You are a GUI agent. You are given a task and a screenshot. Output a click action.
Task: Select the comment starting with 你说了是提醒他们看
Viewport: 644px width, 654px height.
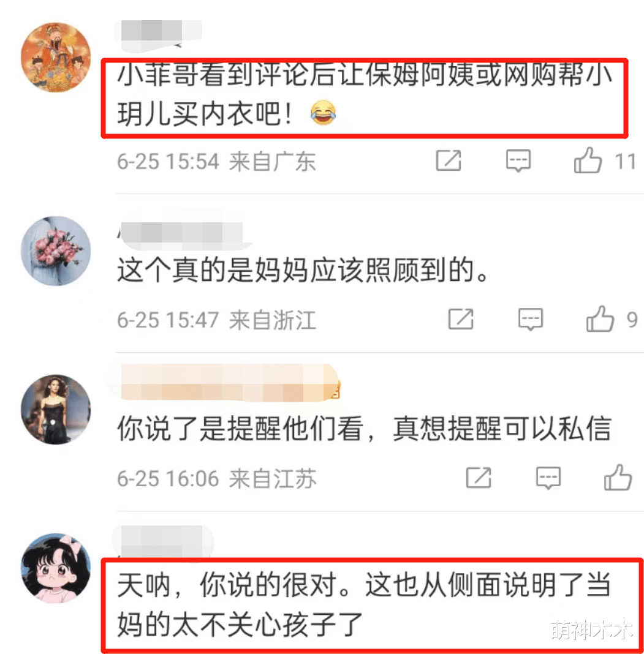click(365, 429)
